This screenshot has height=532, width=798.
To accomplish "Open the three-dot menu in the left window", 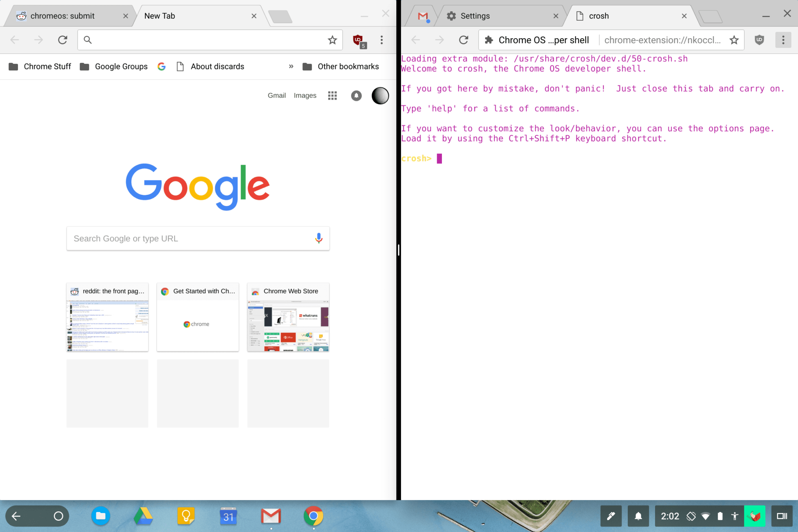I will (x=381, y=39).
